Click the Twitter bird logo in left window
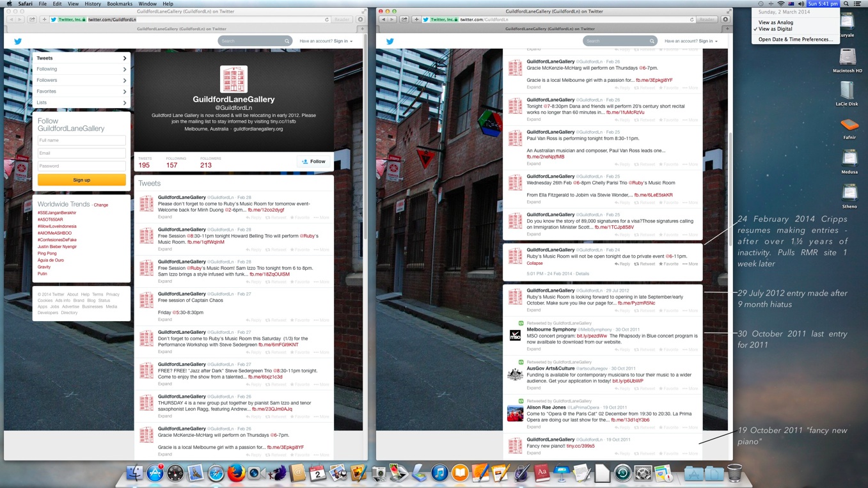Image resolution: width=868 pixels, height=488 pixels. click(18, 41)
